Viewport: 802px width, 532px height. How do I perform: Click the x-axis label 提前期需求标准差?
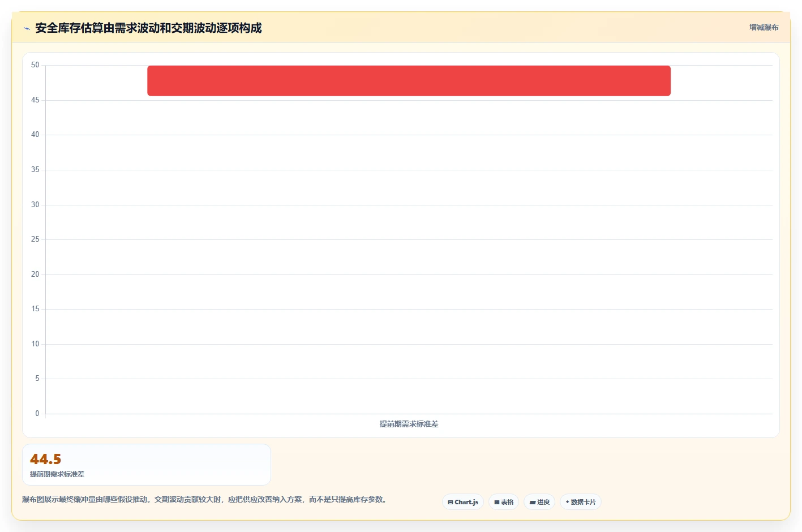[409, 424]
